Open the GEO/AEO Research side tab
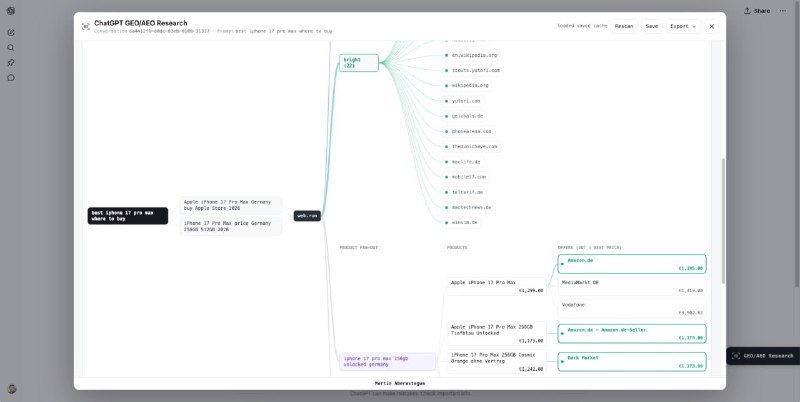The height and width of the screenshot is (402, 800). coord(763,356)
